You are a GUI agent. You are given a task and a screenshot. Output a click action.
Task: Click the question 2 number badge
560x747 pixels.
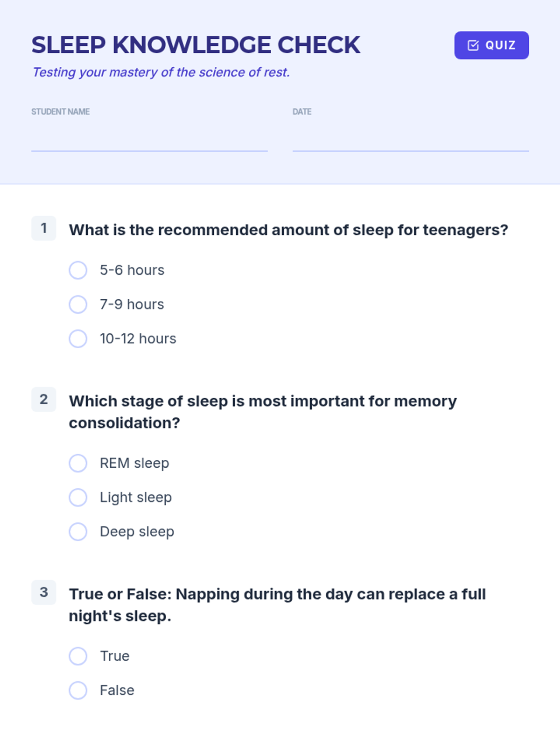point(44,400)
